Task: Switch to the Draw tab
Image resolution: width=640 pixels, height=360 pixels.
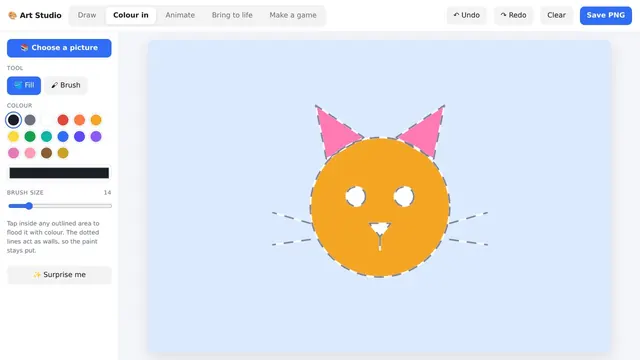Action: coord(87,15)
